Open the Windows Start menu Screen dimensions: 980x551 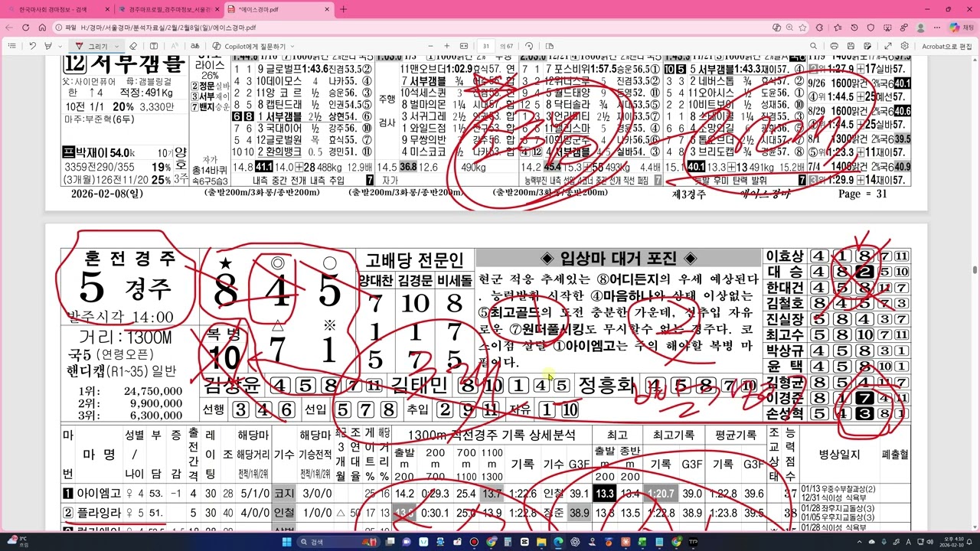pos(286,542)
